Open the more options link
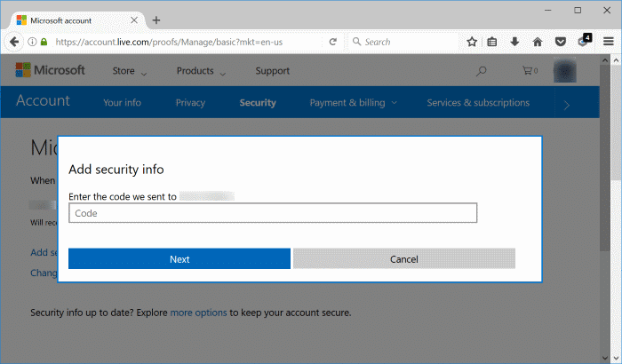 [198, 313]
